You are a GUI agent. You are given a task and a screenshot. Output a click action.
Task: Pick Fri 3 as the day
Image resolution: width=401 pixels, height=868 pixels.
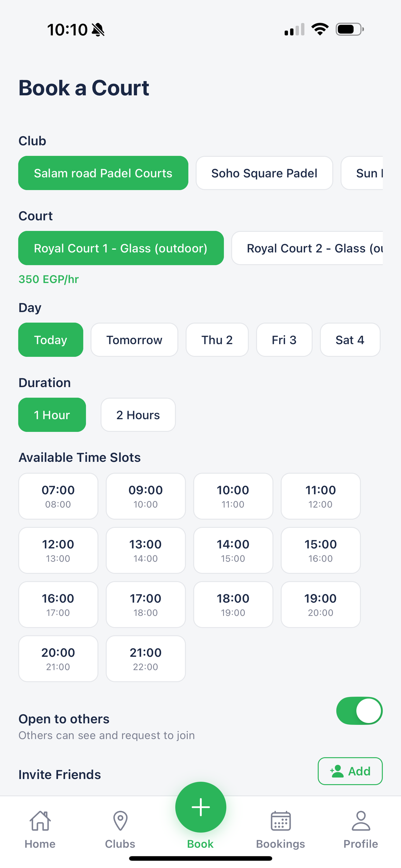(x=284, y=340)
